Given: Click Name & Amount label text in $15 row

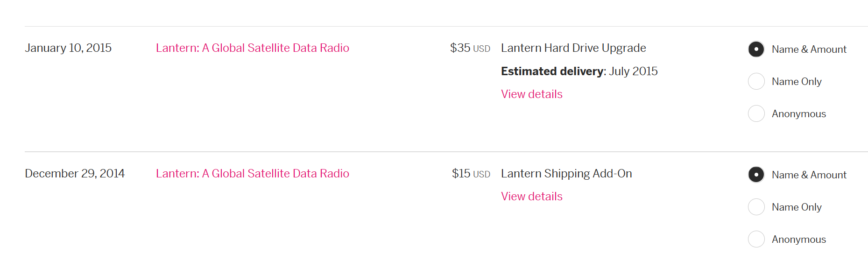Looking at the screenshot, I should point(809,175).
